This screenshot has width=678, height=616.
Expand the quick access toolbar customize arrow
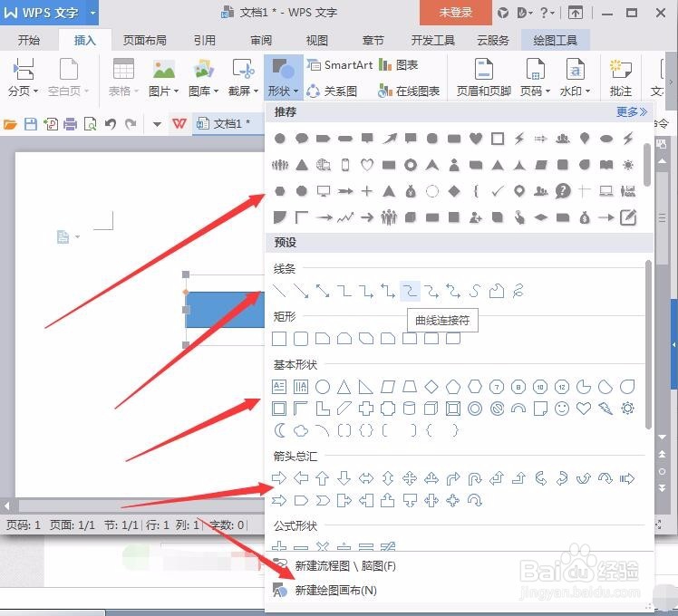pyautogui.click(x=157, y=124)
